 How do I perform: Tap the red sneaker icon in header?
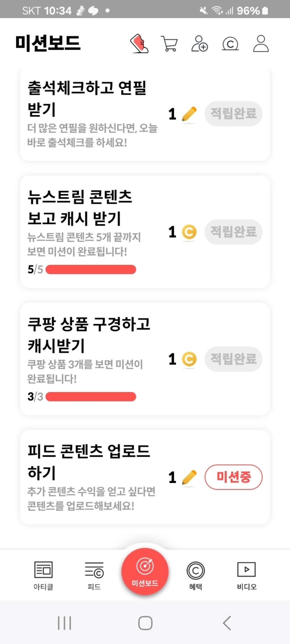[139, 44]
